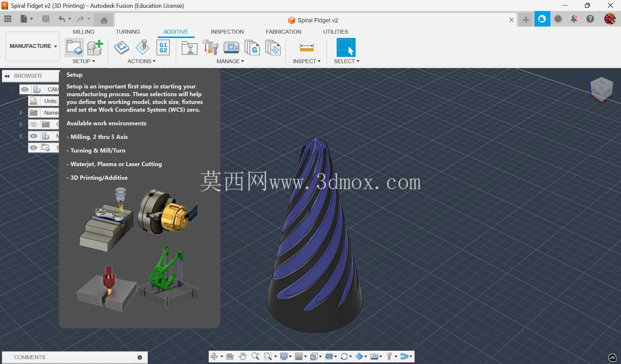621x364 pixels.
Task: Switch to the TURNING tab
Action: [x=128, y=32]
